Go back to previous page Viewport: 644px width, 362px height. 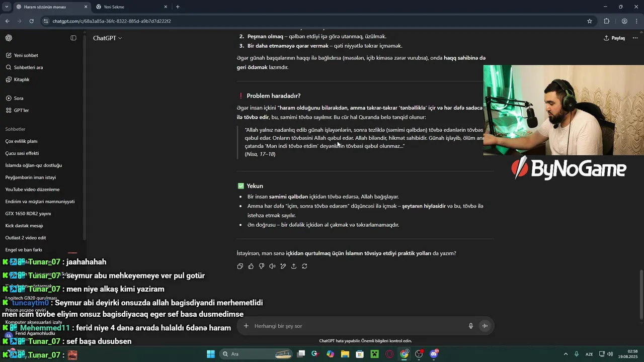pos(7,21)
